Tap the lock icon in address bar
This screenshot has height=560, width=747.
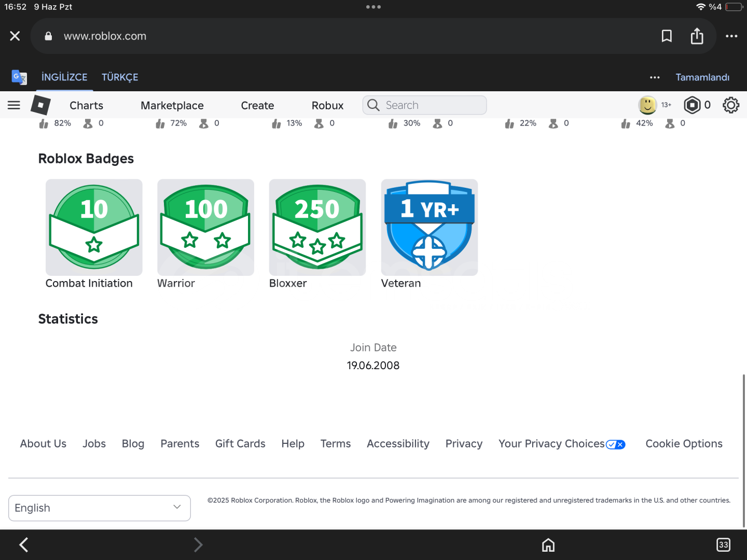click(x=48, y=36)
